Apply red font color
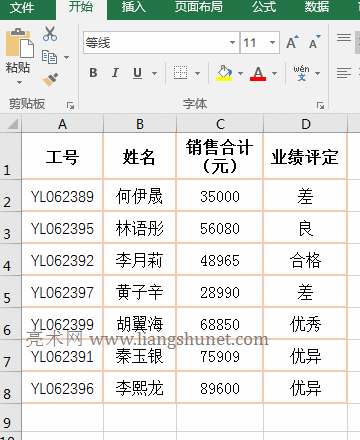The height and width of the screenshot is (440, 360). (x=258, y=73)
